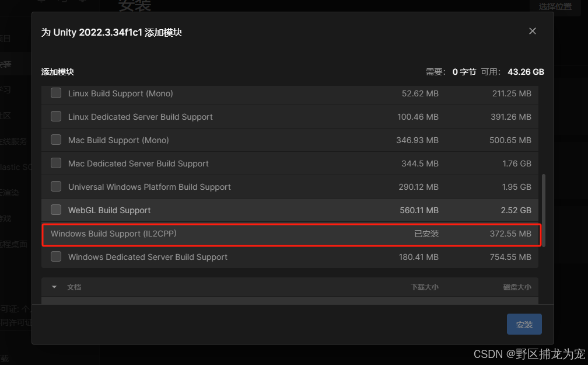Click the 下载大小 column header
Image resolution: width=588 pixels, height=365 pixels.
(425, 287)
